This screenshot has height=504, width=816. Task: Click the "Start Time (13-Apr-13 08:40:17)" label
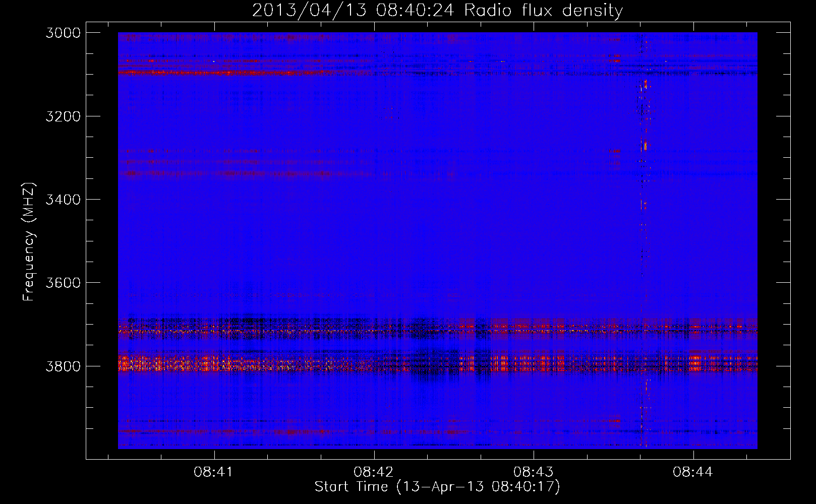coord(437,486)
